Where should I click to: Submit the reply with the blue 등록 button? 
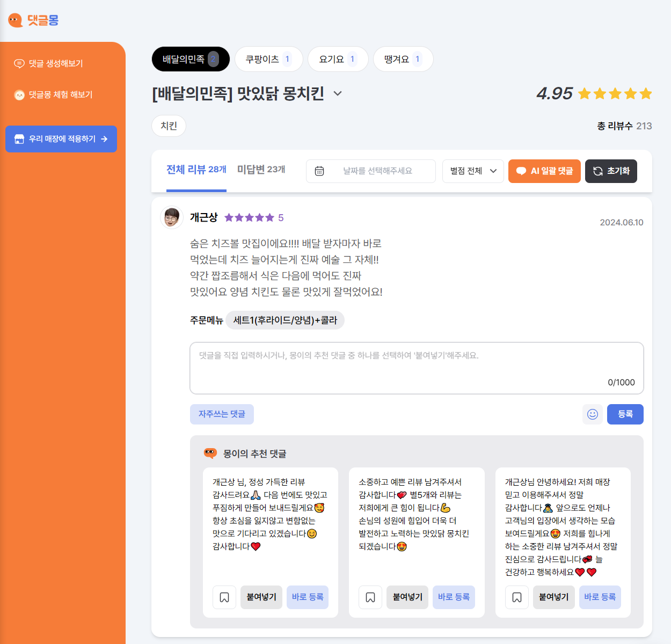625,414
